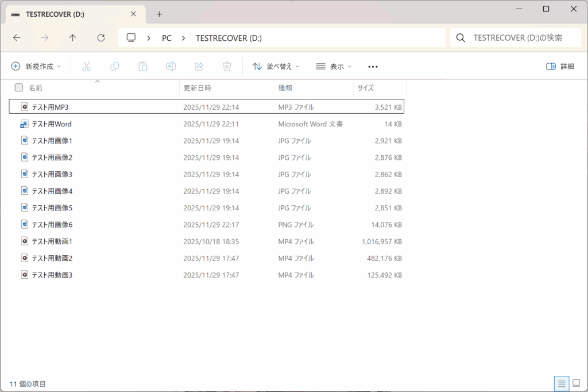This screenshot has width=588, height=392.
Task: Open the 表示 view dropdown
Action: coord(334,67)
